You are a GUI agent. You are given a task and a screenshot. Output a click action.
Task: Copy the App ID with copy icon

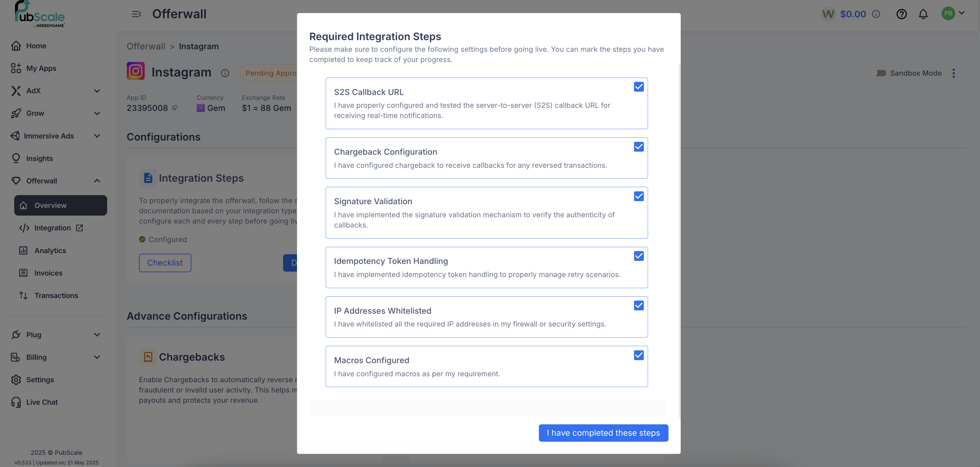coord(175,108)
